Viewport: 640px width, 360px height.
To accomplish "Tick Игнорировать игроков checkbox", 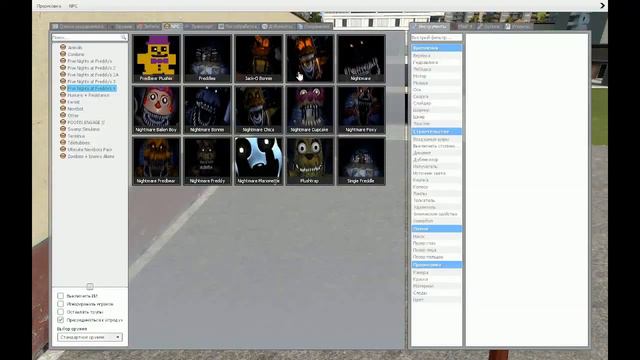I will tap(60, 304).
